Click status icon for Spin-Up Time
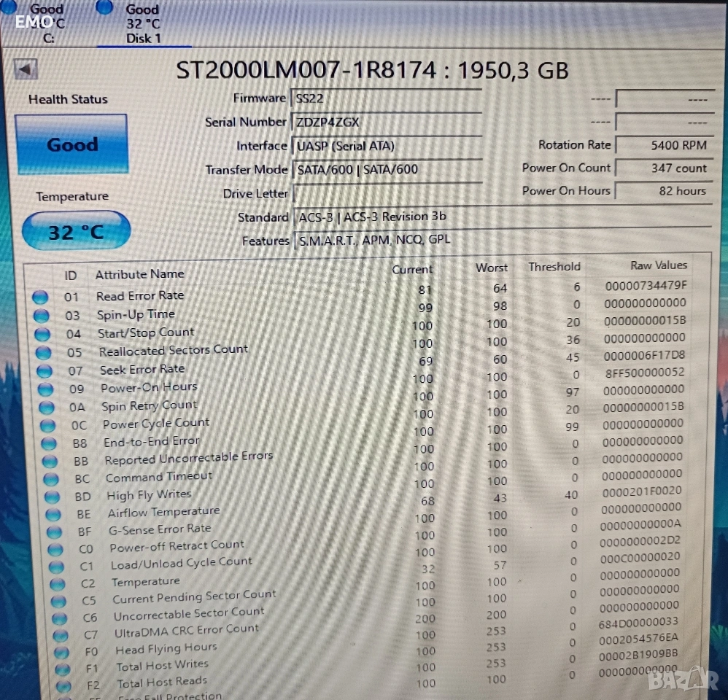728x700 pixels. (42, 316)
